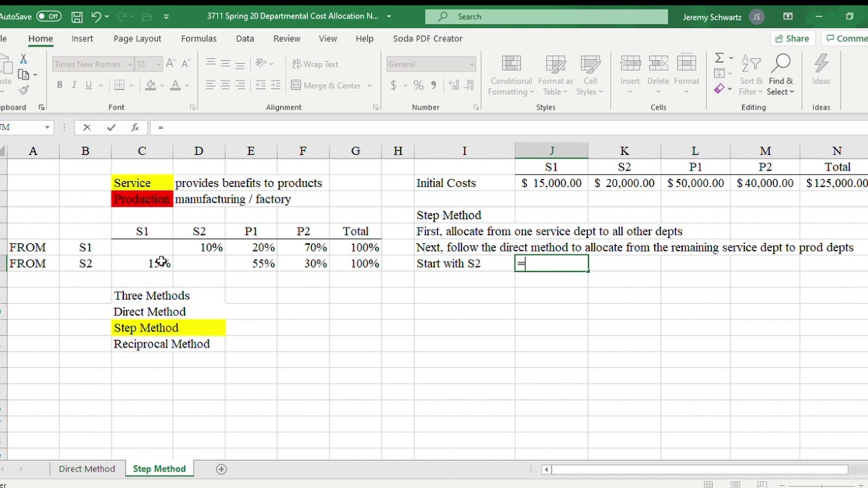Image resolution: width=868 pixels, height=488 pixels.
Task: Open the Review ribbon tab
Action: (287, 39)
